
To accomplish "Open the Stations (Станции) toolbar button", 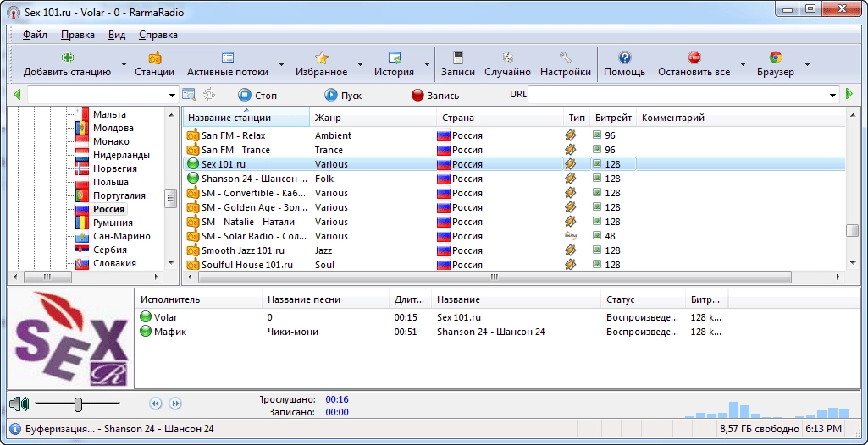I will point(154,64).
